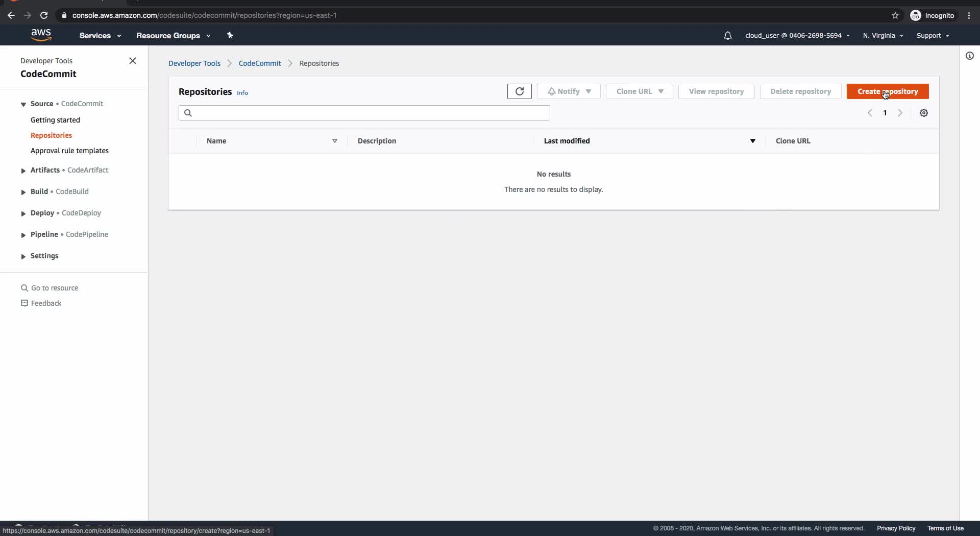The width and height of the screenshot is (980, 536).
Task: Click the browser address bar URL
Action: click(204, 15)
